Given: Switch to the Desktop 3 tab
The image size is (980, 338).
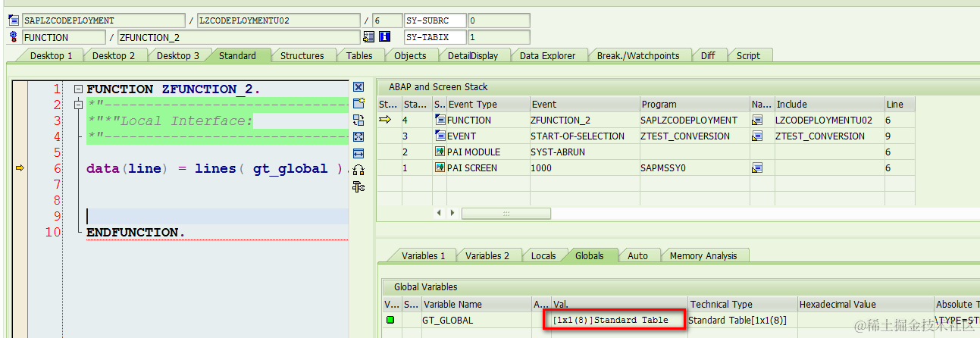Looking at the screenshot, I should tap(178, 55).
